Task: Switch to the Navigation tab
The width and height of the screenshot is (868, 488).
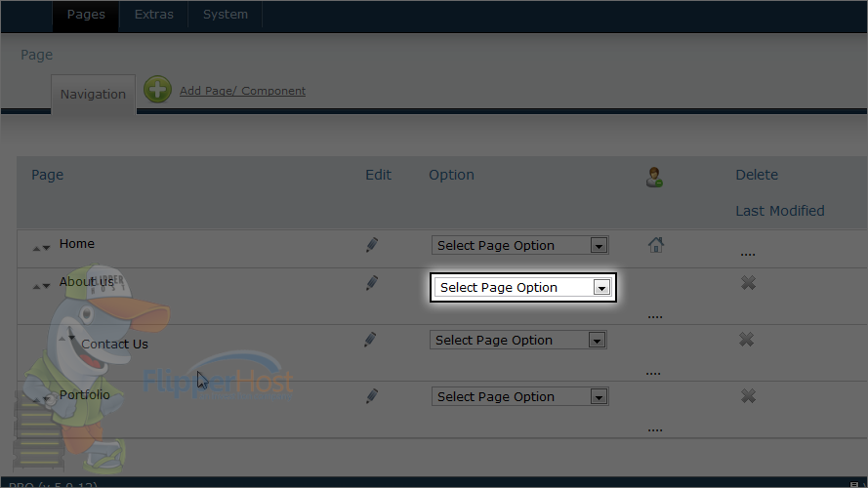Action: point(93,95)
